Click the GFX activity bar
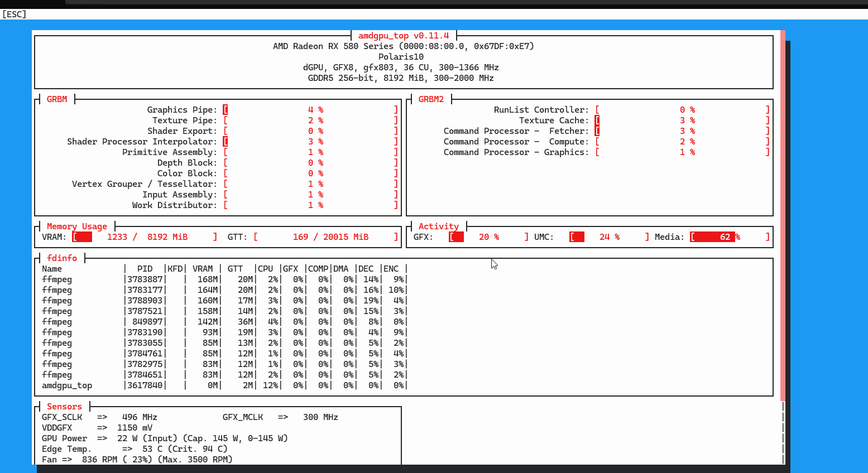 [488, 237]
